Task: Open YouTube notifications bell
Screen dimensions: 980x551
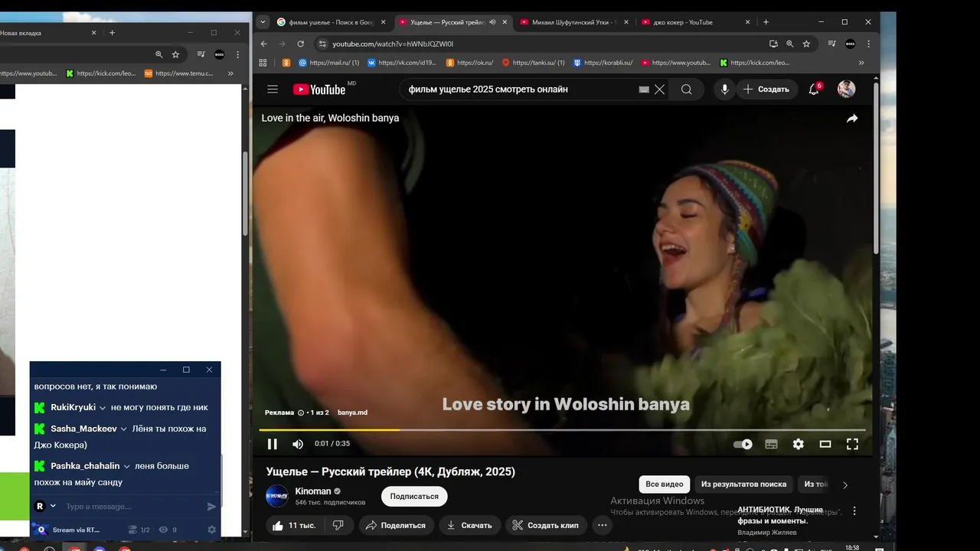Action: [814, 90]
